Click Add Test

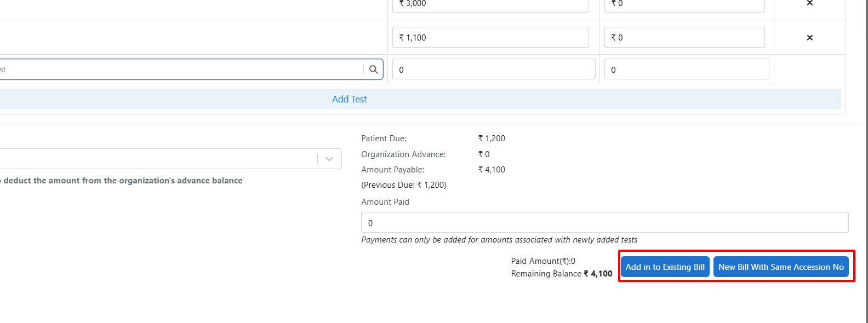click(349, 99)
